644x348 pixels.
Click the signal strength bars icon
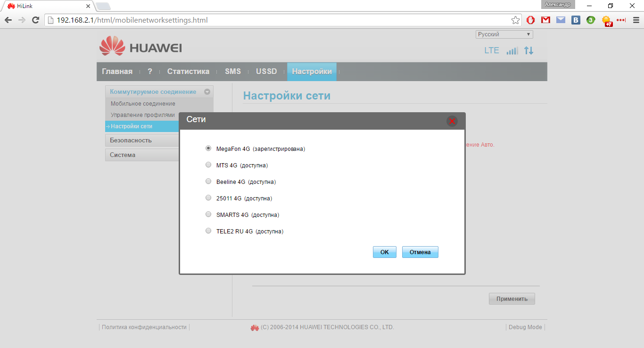click(512, 51)
